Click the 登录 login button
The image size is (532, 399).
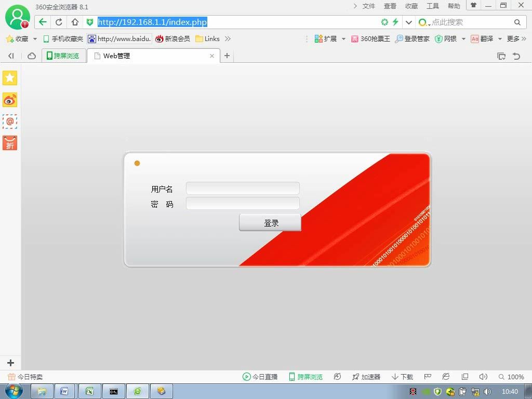tap(270, 222)
